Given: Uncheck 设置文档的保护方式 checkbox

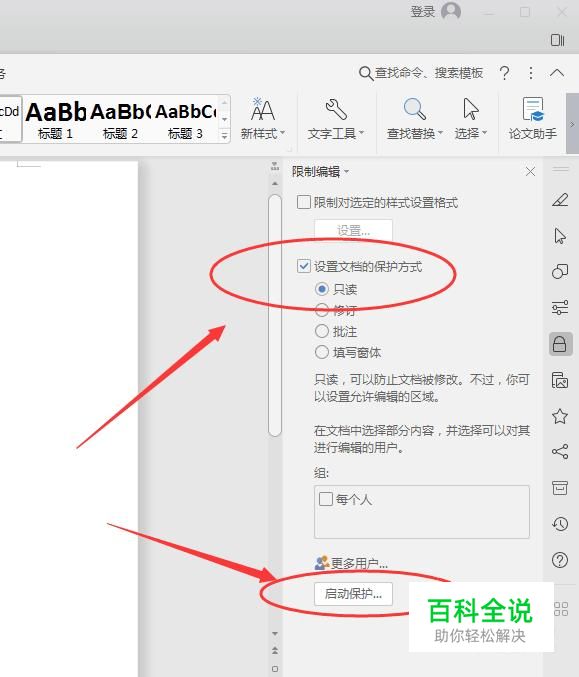Looking at the screenshot, I should 304,266.
